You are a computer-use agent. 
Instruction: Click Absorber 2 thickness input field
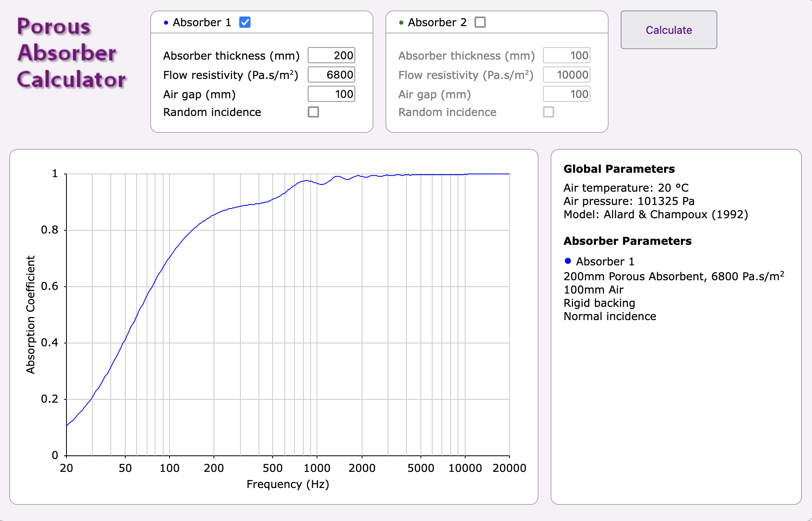566,56
